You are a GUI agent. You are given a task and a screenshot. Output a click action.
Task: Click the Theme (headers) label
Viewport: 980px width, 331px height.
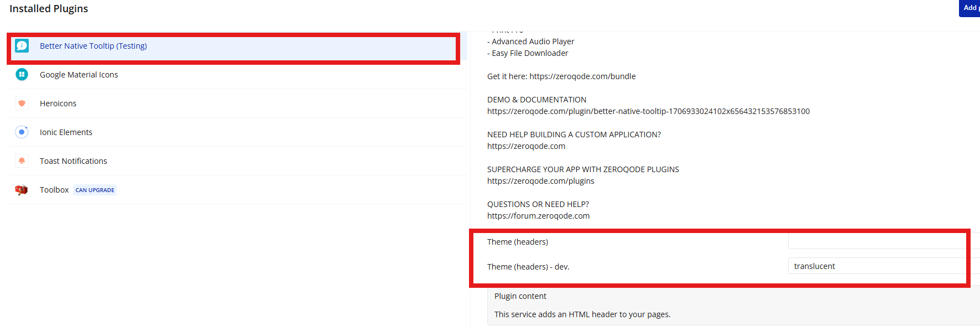point(518,242)
